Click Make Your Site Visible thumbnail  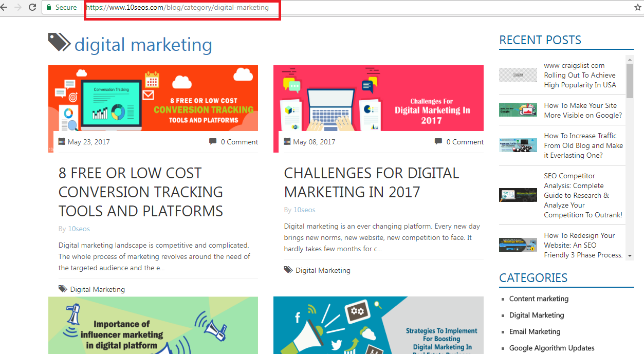(518, 110)
